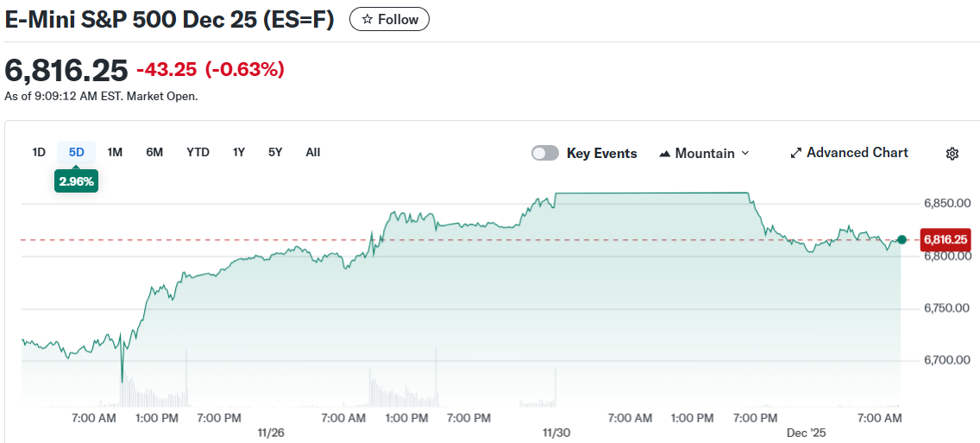Click the Mountain chart type icon
The height and width of the screenshot is (443, 980).
click(x=664, y=154)
